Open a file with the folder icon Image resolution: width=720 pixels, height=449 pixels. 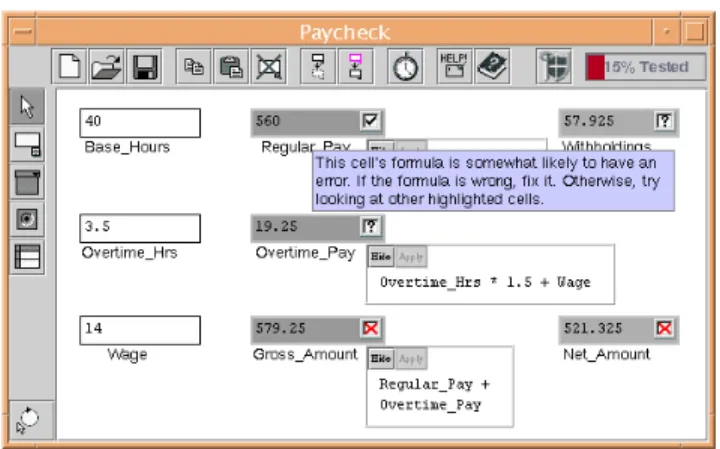tap(107, 67)
